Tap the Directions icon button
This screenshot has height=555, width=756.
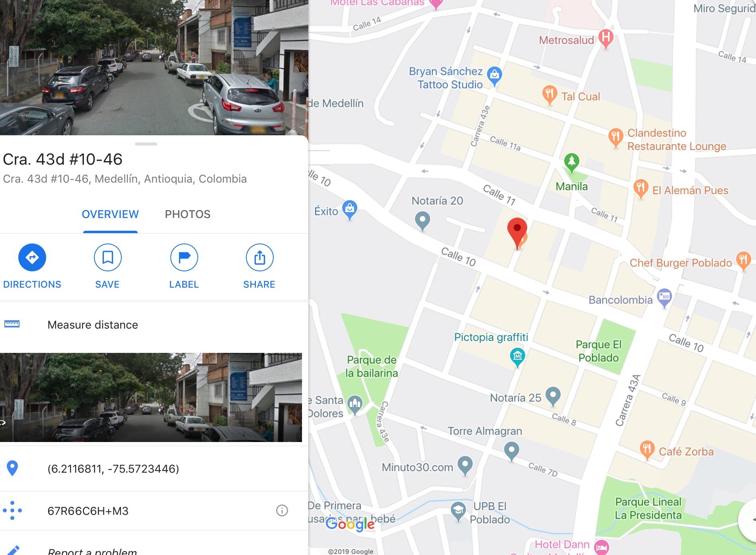(32, 257)
